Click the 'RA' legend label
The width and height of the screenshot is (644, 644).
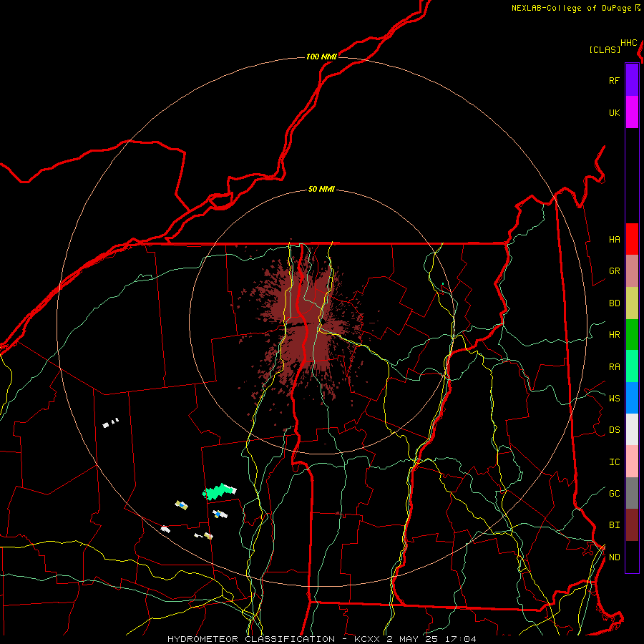(x=614, y=367)
